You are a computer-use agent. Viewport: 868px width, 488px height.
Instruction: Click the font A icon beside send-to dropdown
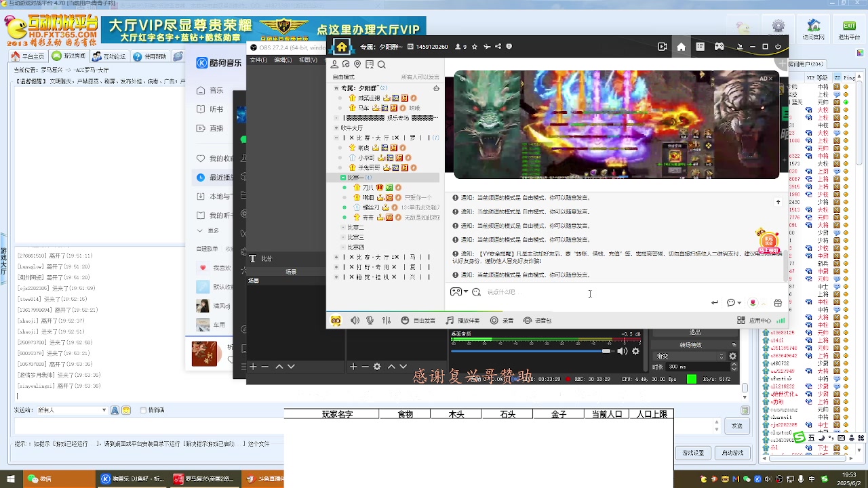coord(115,410)
